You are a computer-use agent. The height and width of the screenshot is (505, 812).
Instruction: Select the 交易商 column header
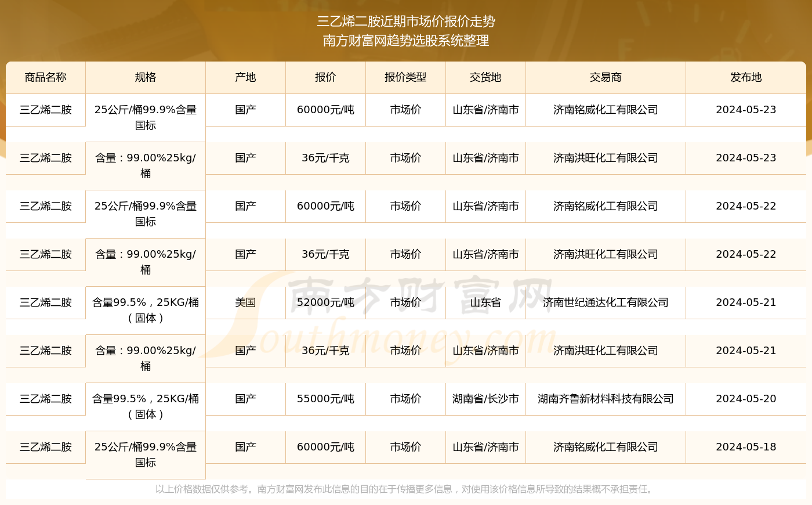point(606,77)
